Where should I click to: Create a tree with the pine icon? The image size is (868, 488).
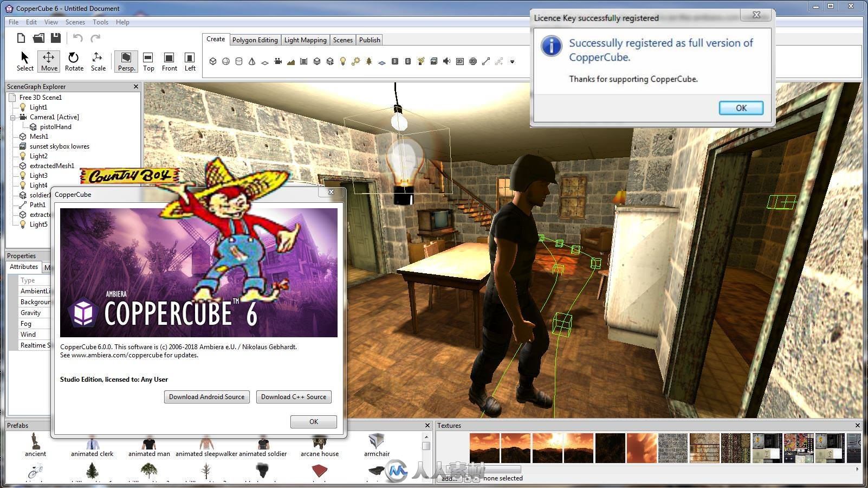pos(369,61)
